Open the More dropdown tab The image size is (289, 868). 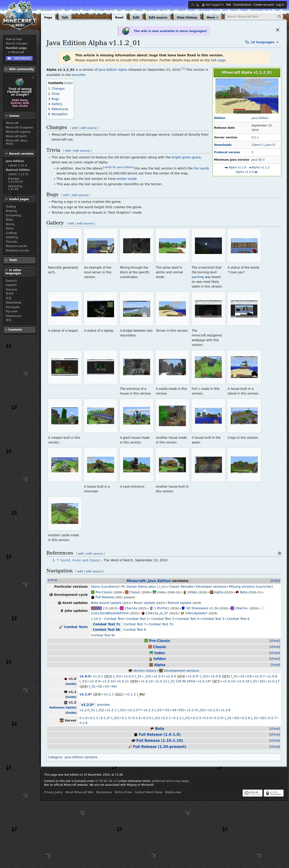click(212, 18)
